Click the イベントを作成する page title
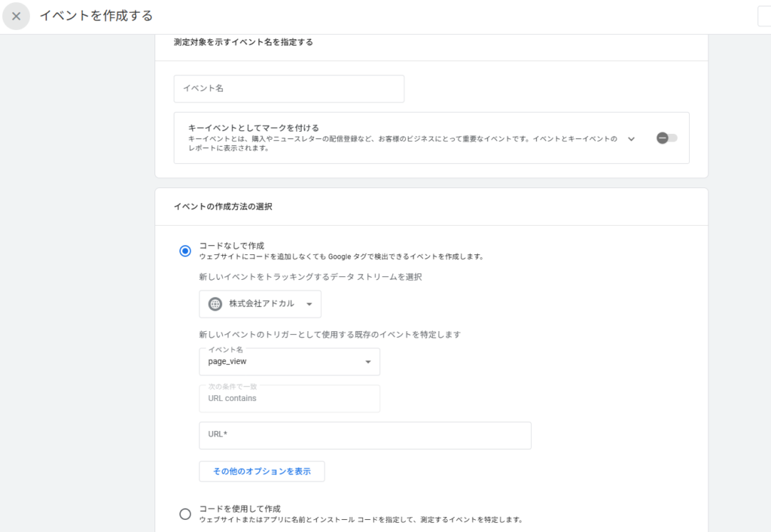This screenshot has width=771, height=532. (96, 16)
